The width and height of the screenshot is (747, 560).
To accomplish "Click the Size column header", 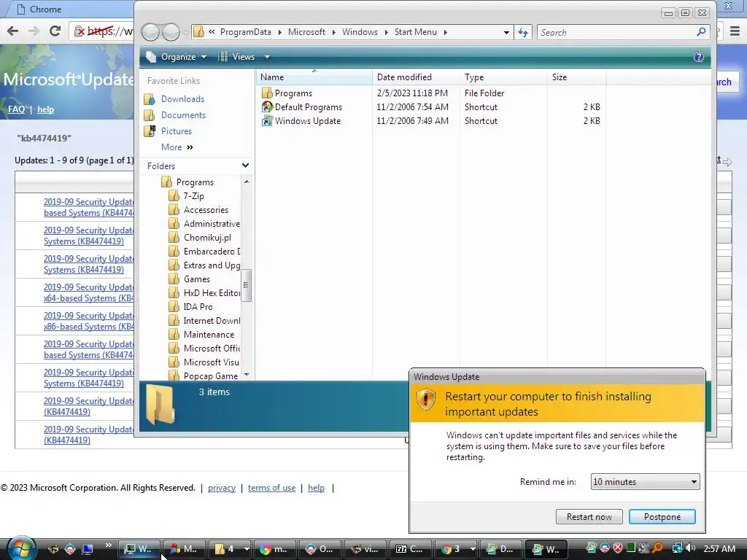I will pyautogui.click(x=576, y=77).
